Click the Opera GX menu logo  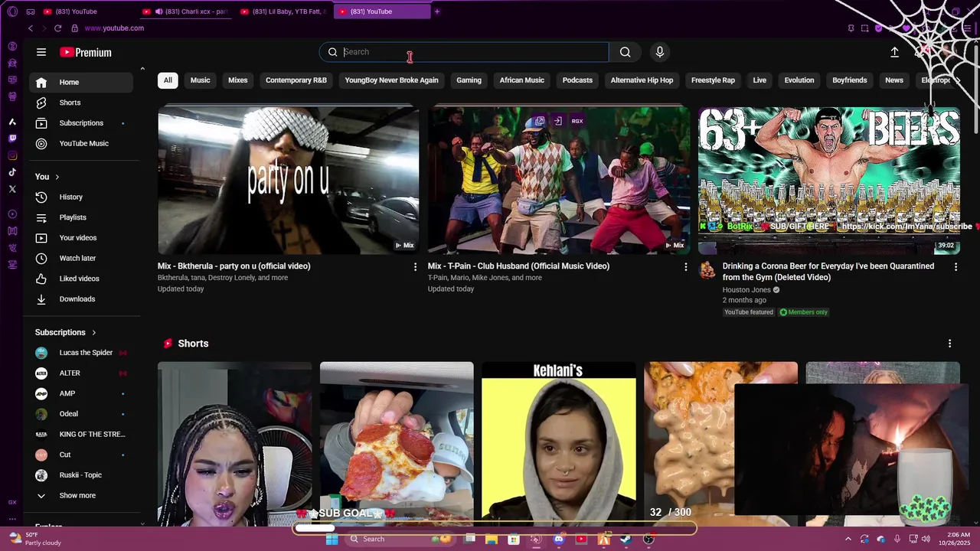[x=12, y=11]
